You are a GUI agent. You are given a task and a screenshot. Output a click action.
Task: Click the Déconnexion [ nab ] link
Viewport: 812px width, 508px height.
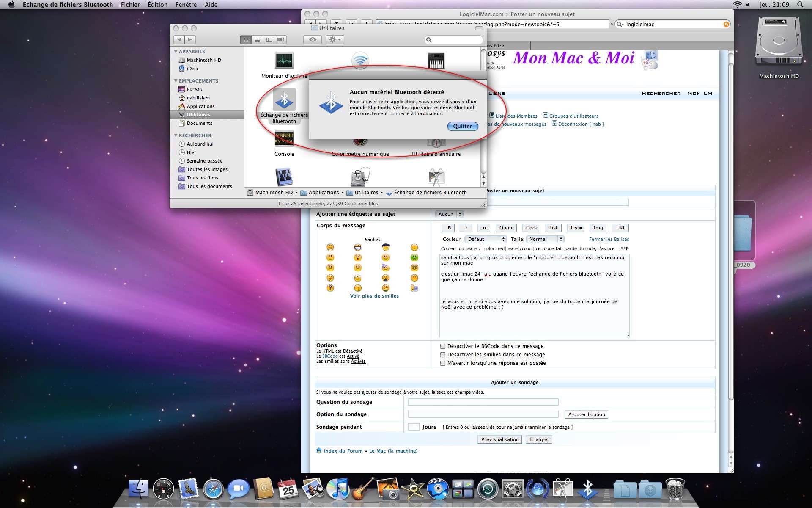[581, 124]
